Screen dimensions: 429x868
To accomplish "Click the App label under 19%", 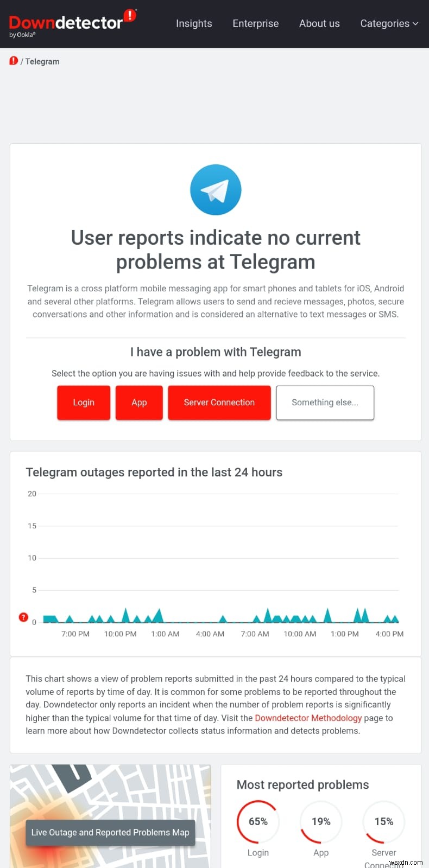I will pyautogui.click(x=321, y=853).
